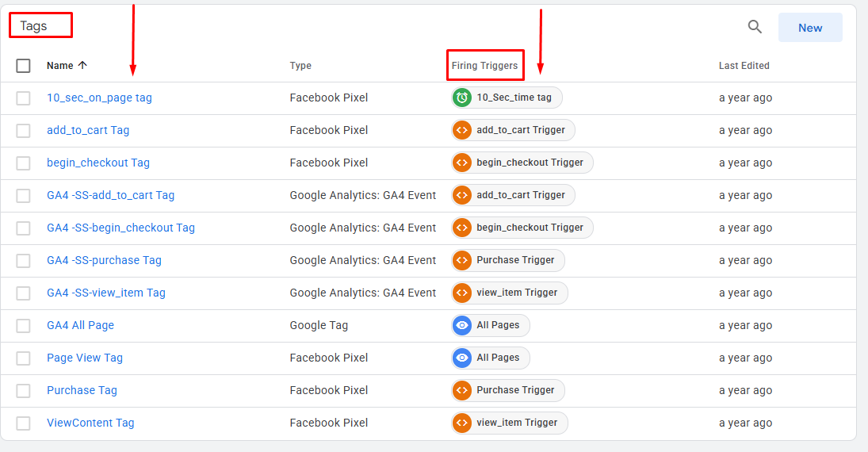Toggle the select-all checkbox in header

coord(23,65)
